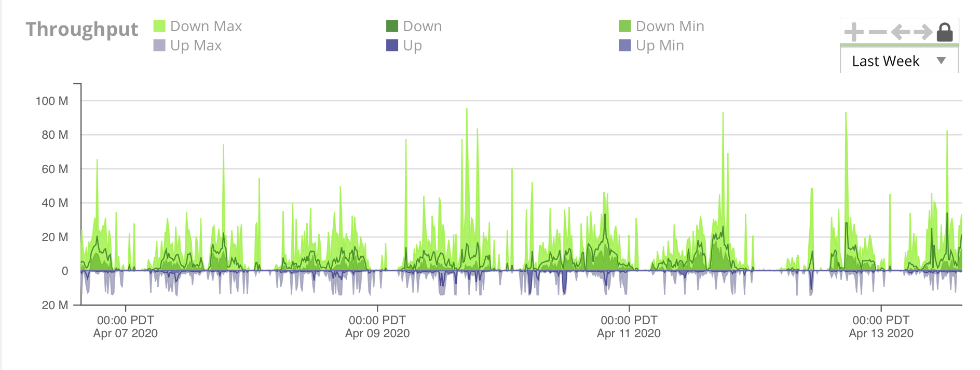The height and width of the screenshot is (370, 980).
Task: Toggle the Up series legend entry
Action: (404, 45)
